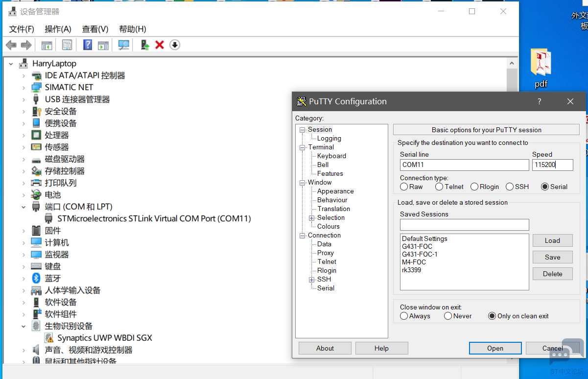Click the 电池 battery icon
Screen dimensions: 588x379
(x=36, y=195)
